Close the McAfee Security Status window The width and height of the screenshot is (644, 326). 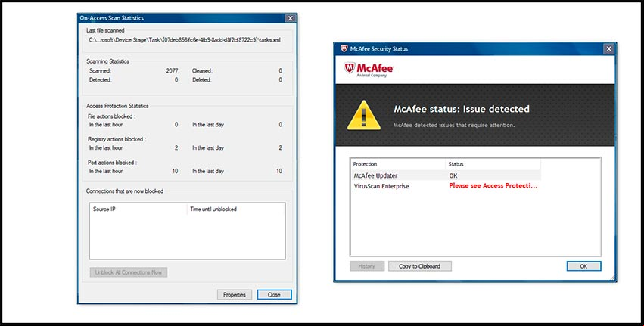[x=609, y=49]
